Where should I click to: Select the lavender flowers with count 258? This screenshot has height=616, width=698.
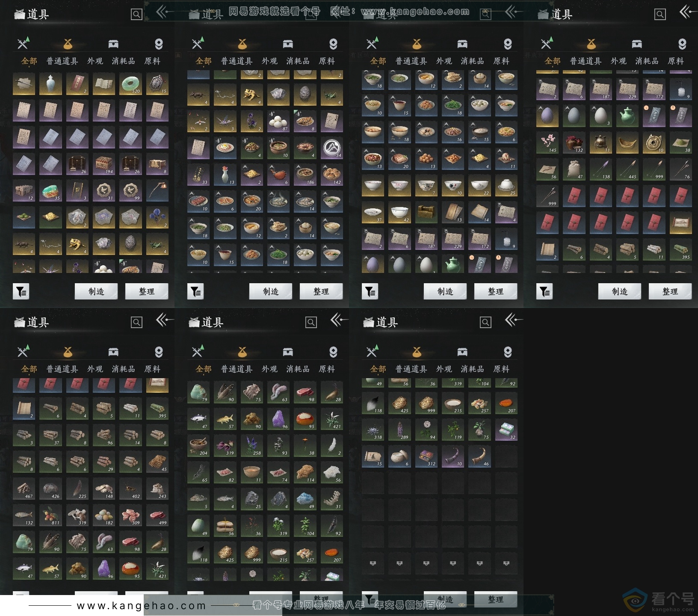[252, 446]
